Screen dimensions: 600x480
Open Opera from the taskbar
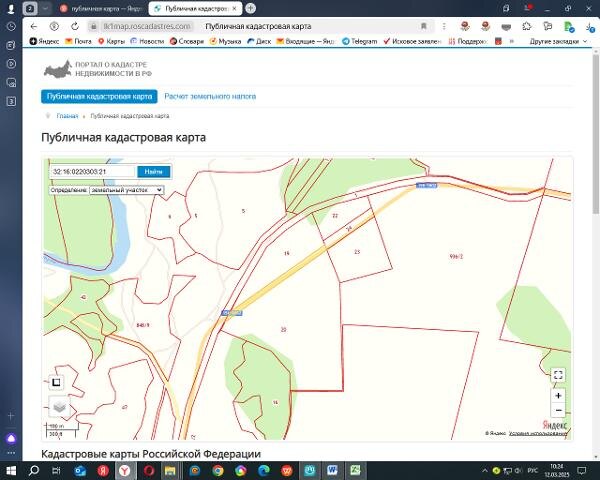[149, 470]
